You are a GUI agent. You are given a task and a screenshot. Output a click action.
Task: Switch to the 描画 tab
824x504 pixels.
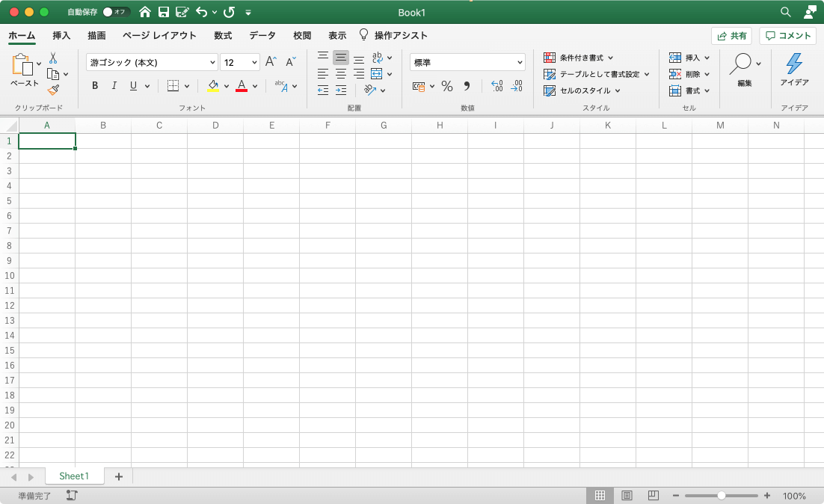pyautogui.click(x=96, y=35)
